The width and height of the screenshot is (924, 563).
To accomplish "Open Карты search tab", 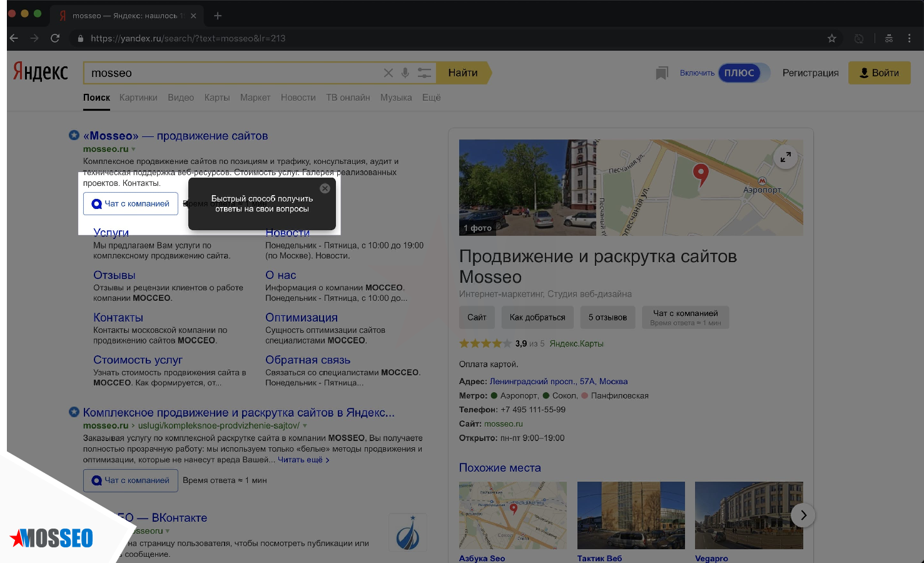I will pos(217,98).
